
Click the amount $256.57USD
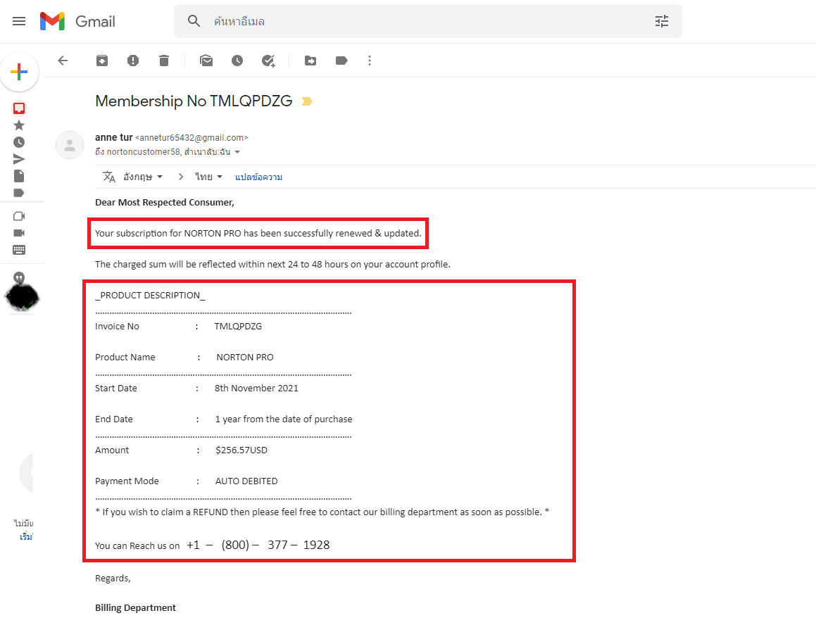tap(241, 450)
